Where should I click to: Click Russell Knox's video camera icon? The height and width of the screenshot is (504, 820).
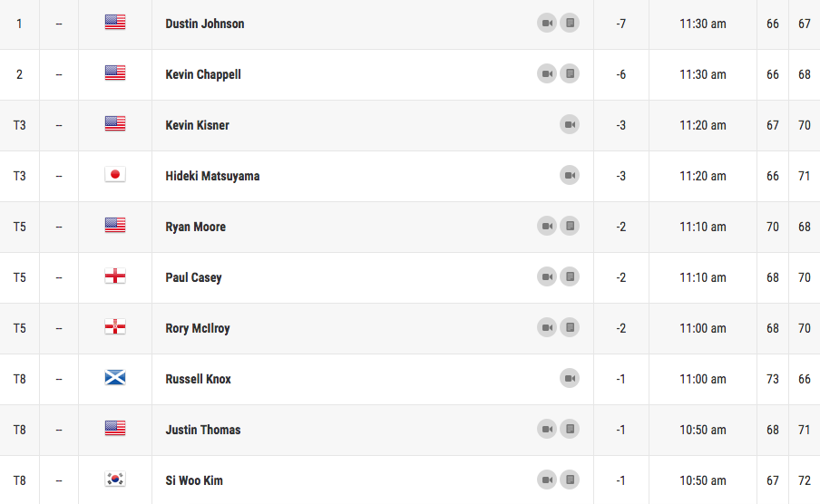click(x=570, y=378)
